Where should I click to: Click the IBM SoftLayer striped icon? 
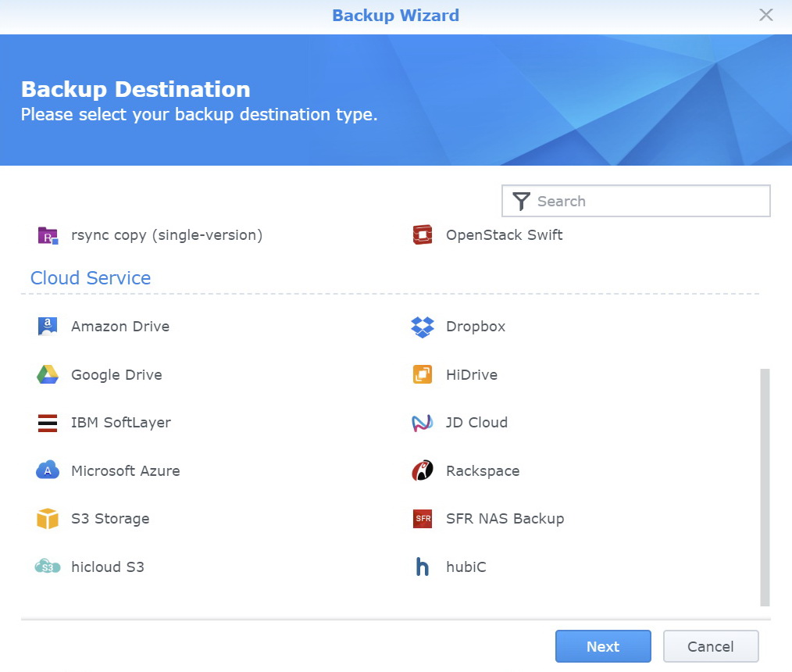click(x=48, y=423)
